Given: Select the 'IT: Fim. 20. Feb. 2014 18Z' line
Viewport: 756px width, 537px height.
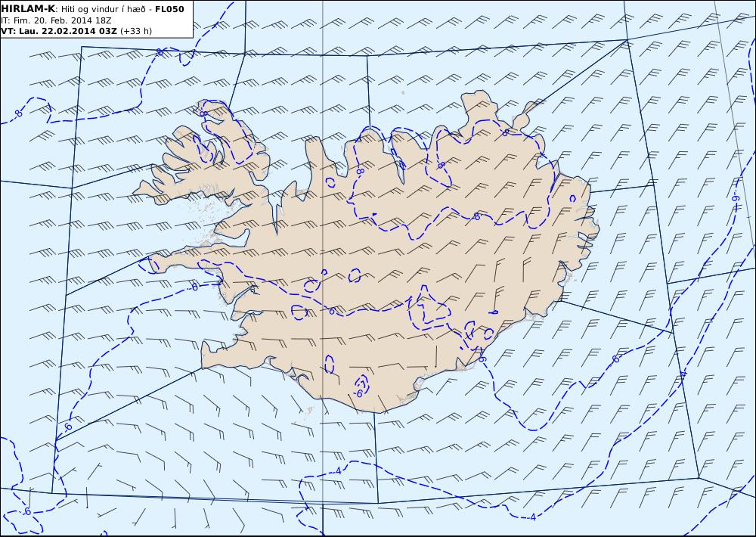Looking at the screenshot, I should [x=57, y=20].
